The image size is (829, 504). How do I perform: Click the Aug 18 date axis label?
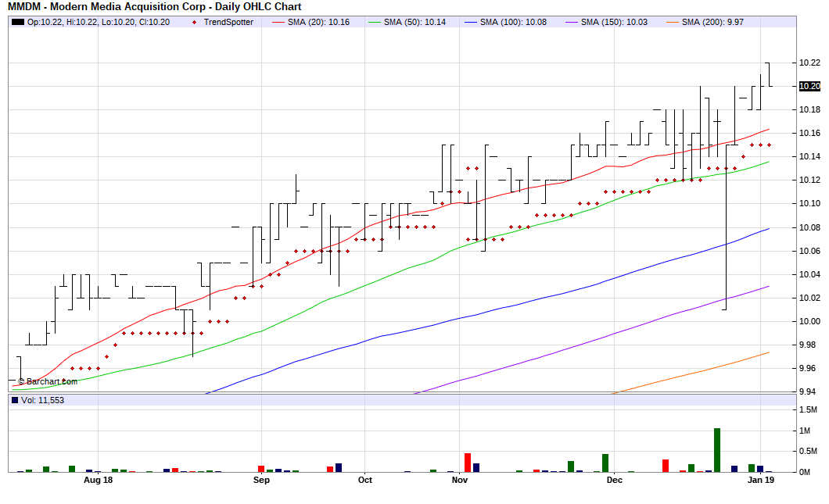pos(99,481)
